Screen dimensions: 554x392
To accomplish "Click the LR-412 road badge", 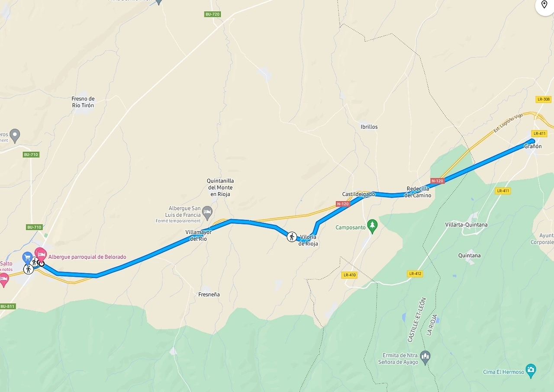I will pyautogui.click(x=415, y=274).
